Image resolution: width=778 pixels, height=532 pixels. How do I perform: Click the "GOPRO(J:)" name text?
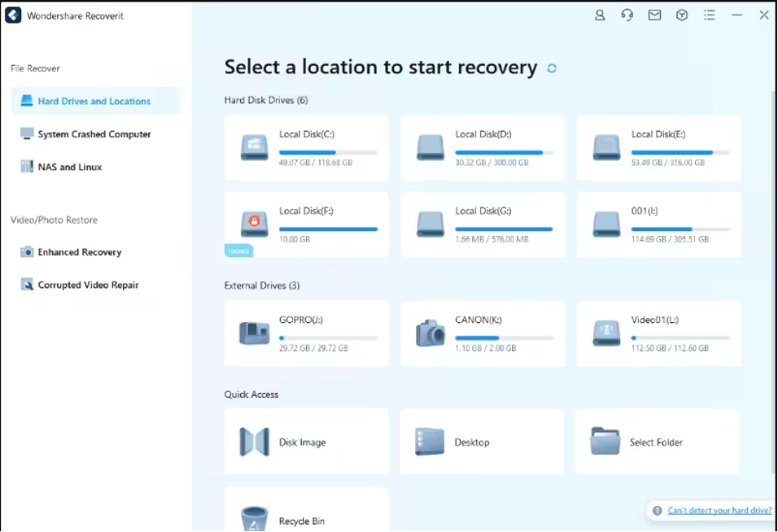coord(300,320)
